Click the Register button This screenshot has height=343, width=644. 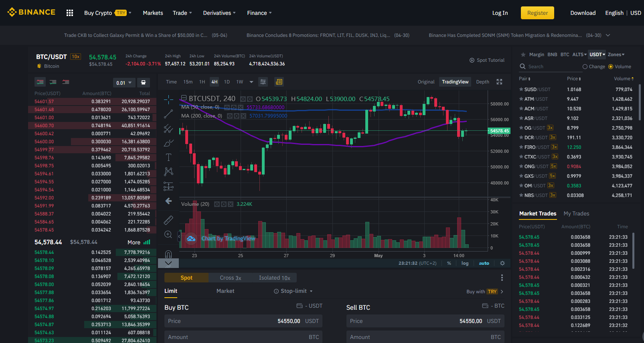[537, 13]
